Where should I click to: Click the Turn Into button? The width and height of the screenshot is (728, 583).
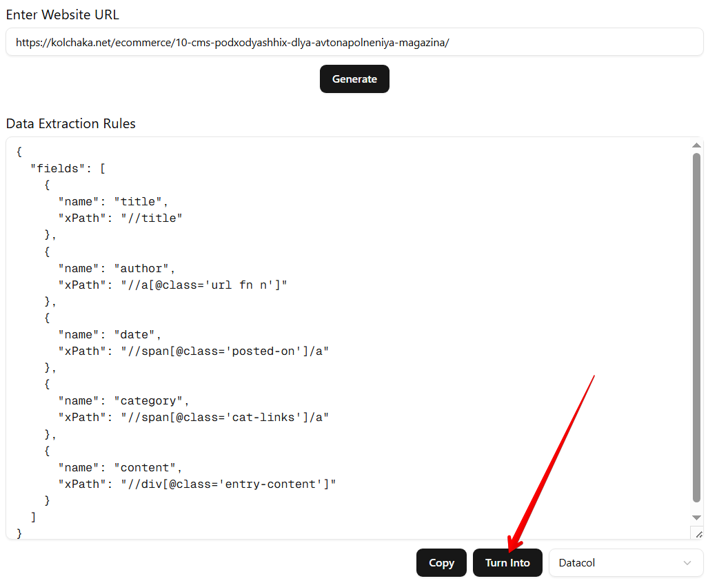click(507, 563)
